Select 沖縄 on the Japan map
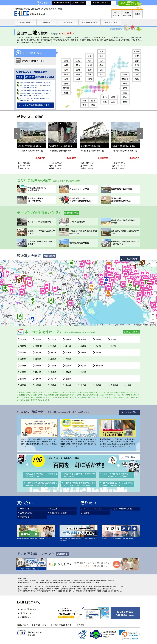 66,93
